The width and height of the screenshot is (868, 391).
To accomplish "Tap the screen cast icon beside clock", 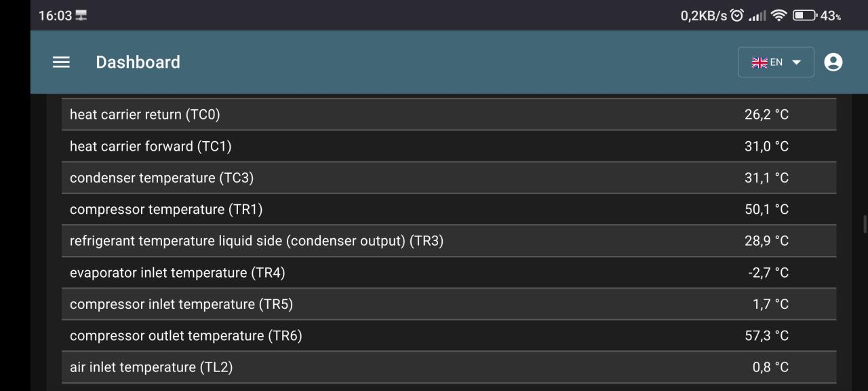I will [81, 15].
